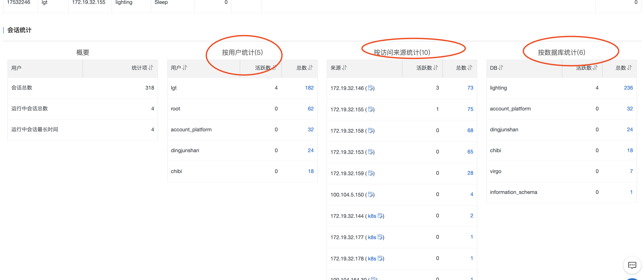Screen dimensions: 644x280
Task: Select user name root in user table
Action: click(x=175, y=109)
